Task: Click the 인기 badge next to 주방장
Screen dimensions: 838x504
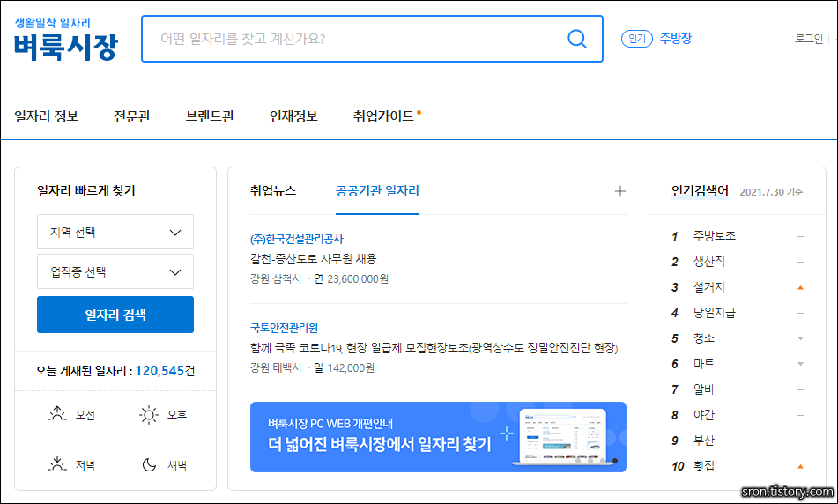Action: point(636,39)
